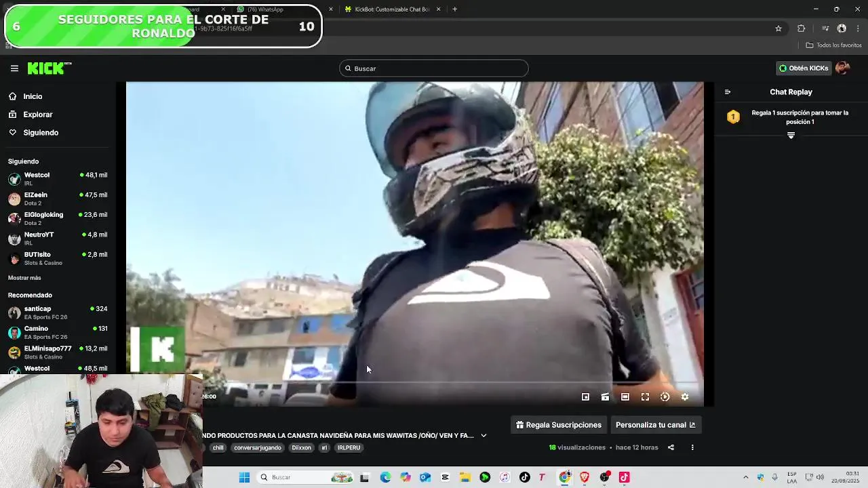Open NeutroYT channel in sidebar
868x488 pixels.
coord(58,238)
